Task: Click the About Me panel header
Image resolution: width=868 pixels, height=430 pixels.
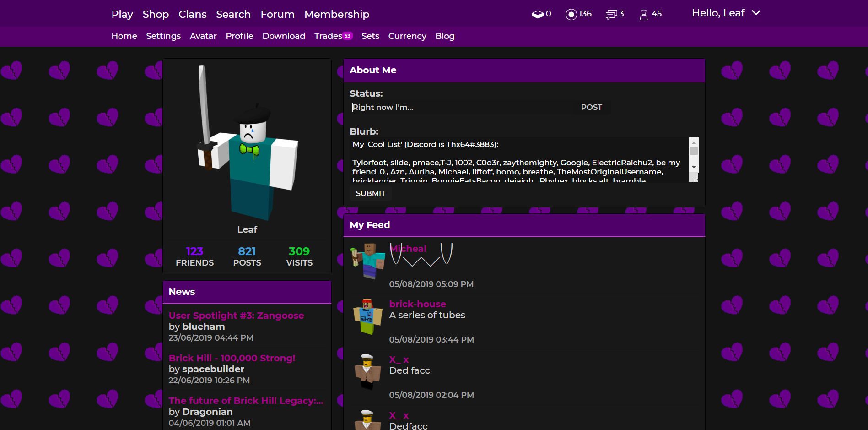Action: pyautogui.click(x=524, y=70)
